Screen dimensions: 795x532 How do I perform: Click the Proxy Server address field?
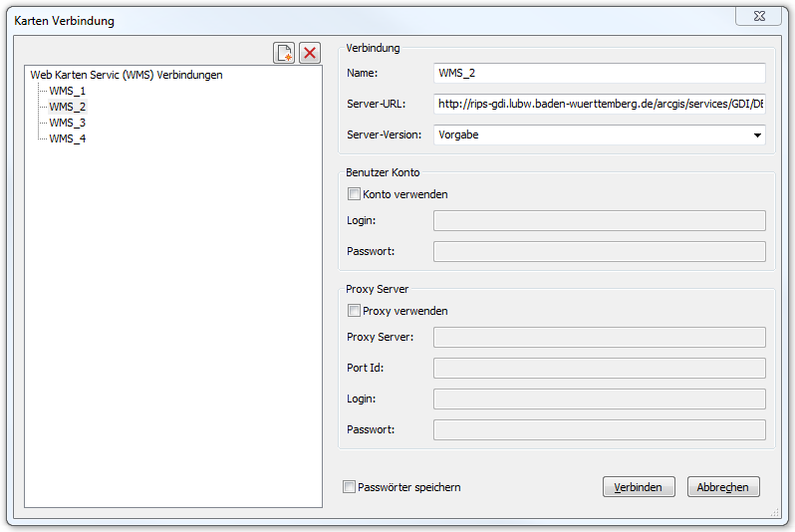(x=599, y=337)
